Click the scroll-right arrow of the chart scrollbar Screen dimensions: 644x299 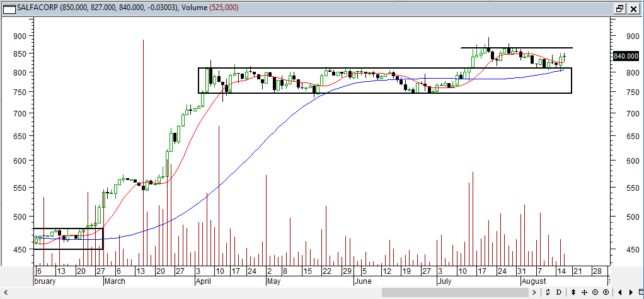coord(534,293)
